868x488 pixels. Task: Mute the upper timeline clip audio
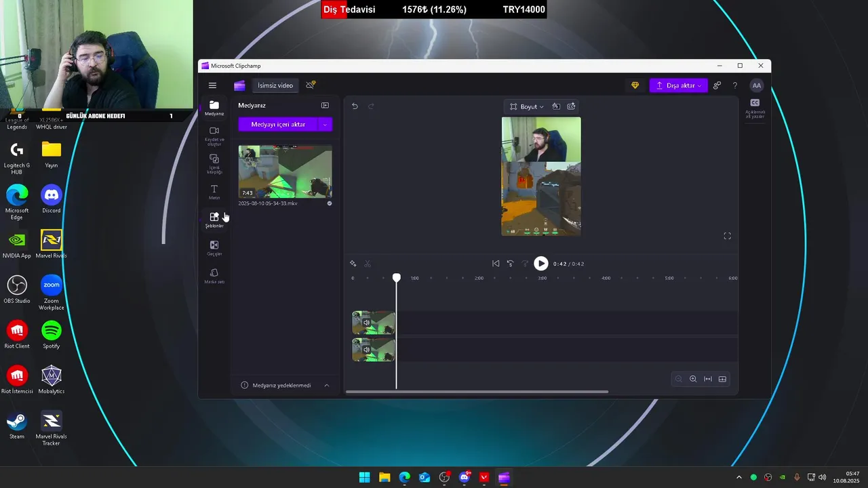click(x=366, y=323)
